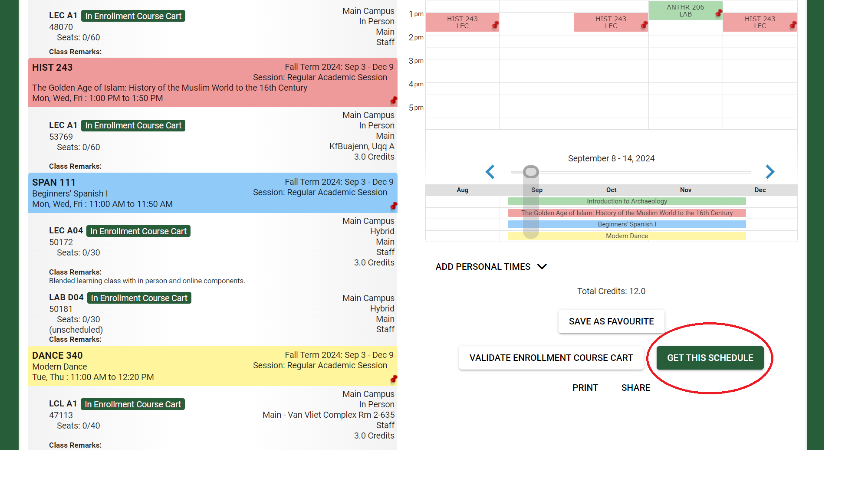Click the SAVE AS FAVOURITE button
The width and height of the screenshot is (868, 488).
611,321
